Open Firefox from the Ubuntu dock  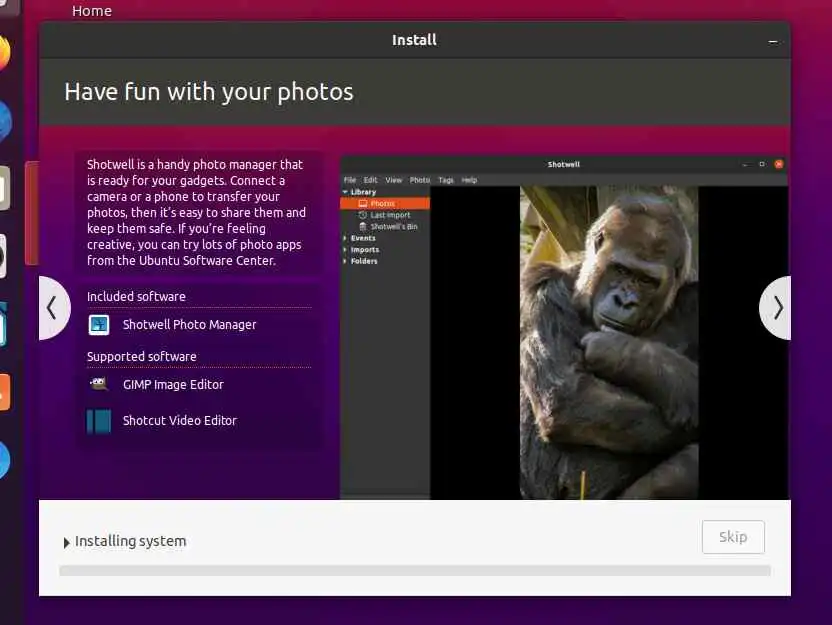[x=3, y=53]
